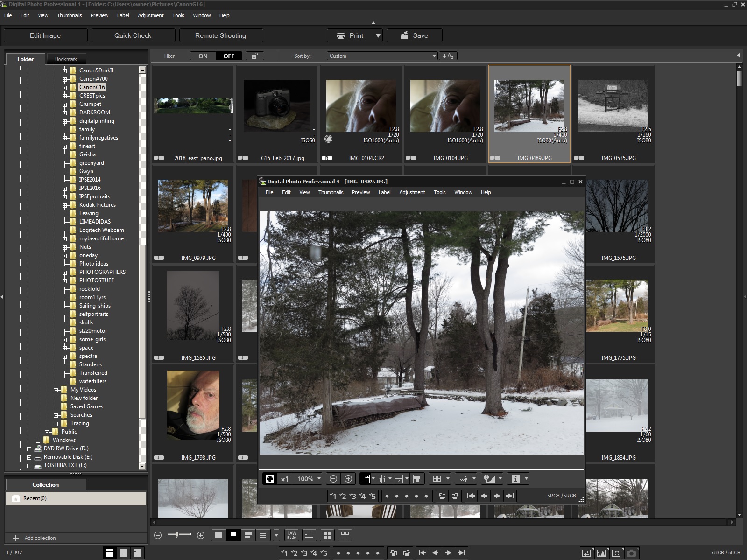This screenshot has height=560, width=747.
Task: Open the Sort by Custom dropdown
Action: click(x=382, y=56)
